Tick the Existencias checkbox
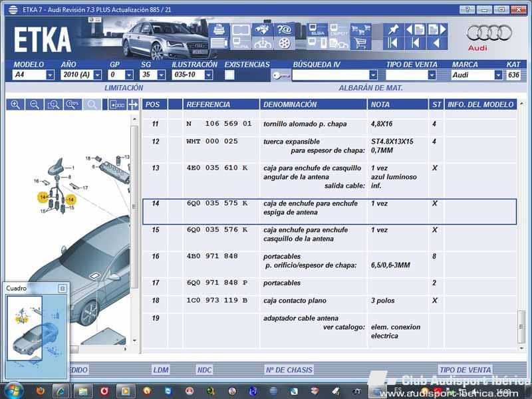 coord(229,74)
